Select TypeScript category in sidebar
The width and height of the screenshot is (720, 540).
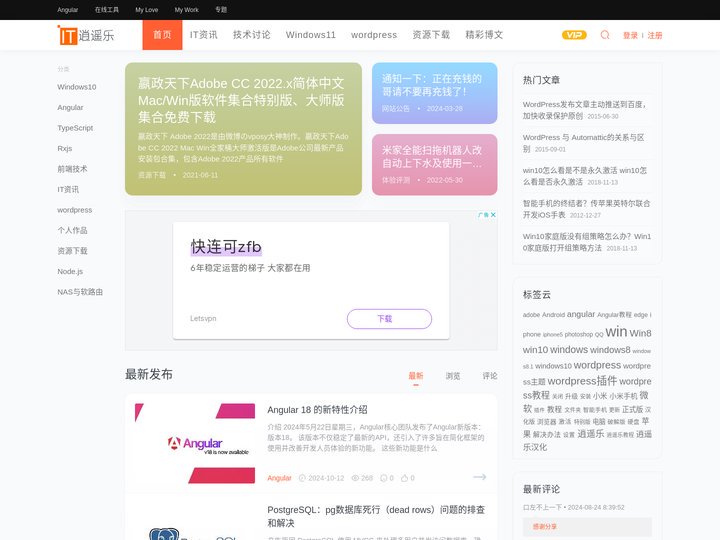75,128
